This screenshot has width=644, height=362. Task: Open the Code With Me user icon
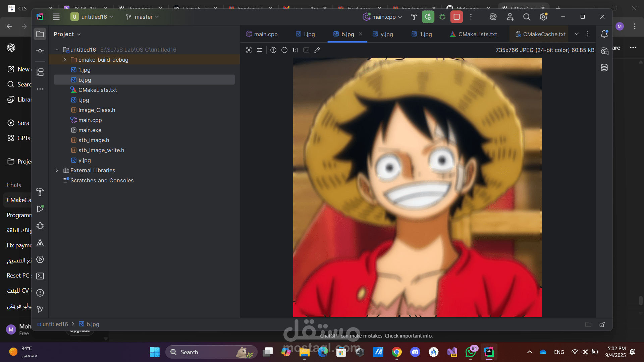click(x=510, y=17)
